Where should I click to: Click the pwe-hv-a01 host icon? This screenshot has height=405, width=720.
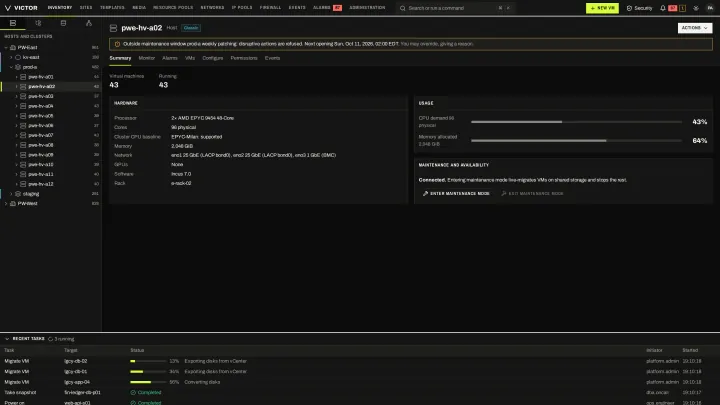[x=23, y=77]
